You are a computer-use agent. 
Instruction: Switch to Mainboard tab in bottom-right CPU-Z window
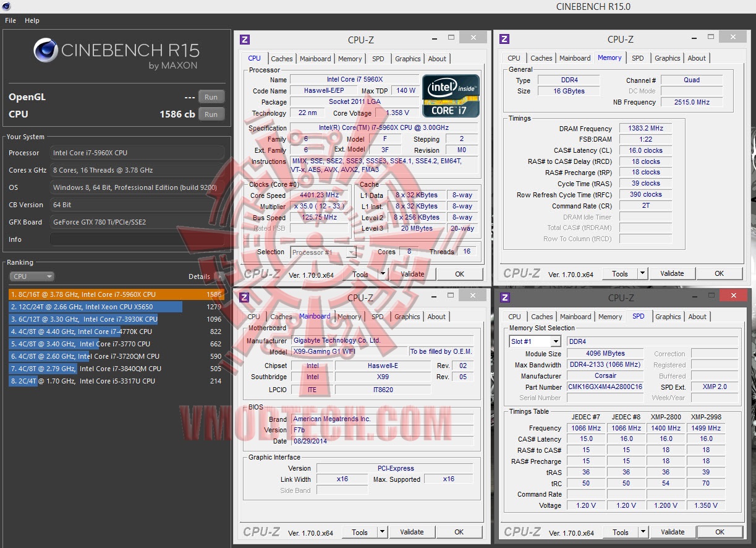575,317
